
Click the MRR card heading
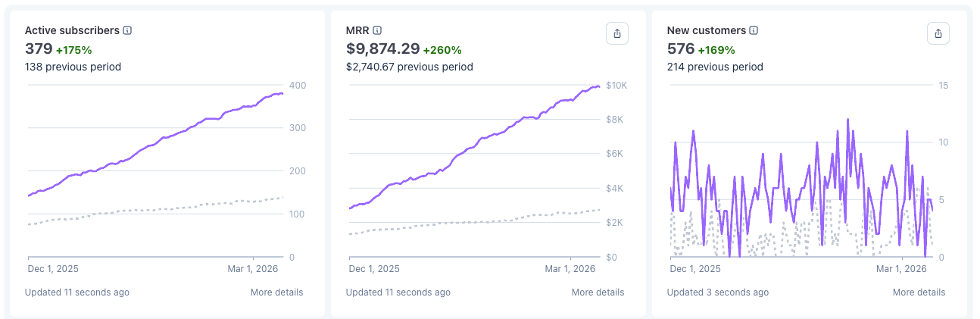pos(357,30)
